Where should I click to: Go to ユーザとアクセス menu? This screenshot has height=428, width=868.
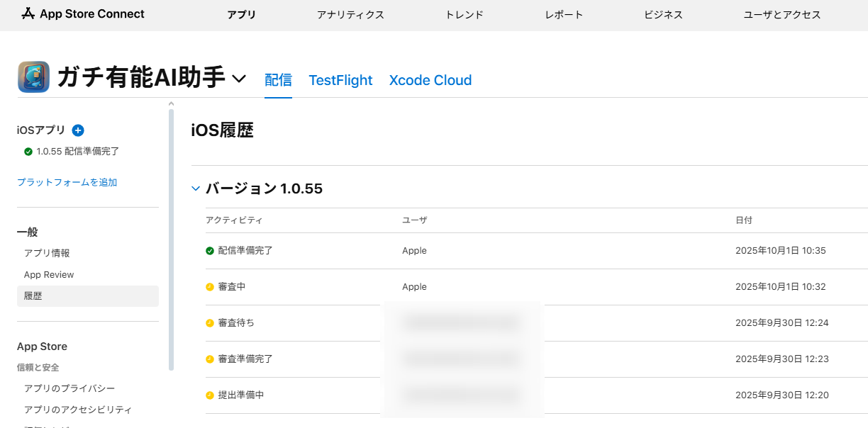(x=782, y=15)
